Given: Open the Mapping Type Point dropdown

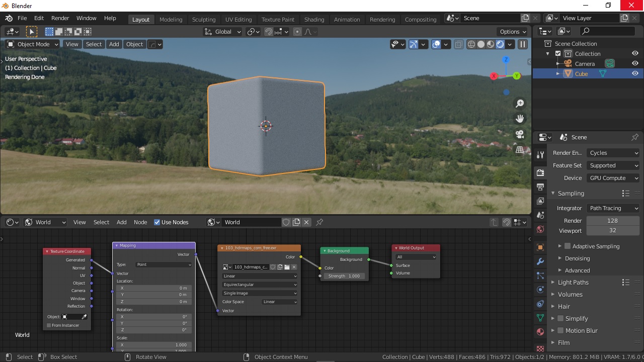Looking at the screenshot, I should [x=164, y=264].
